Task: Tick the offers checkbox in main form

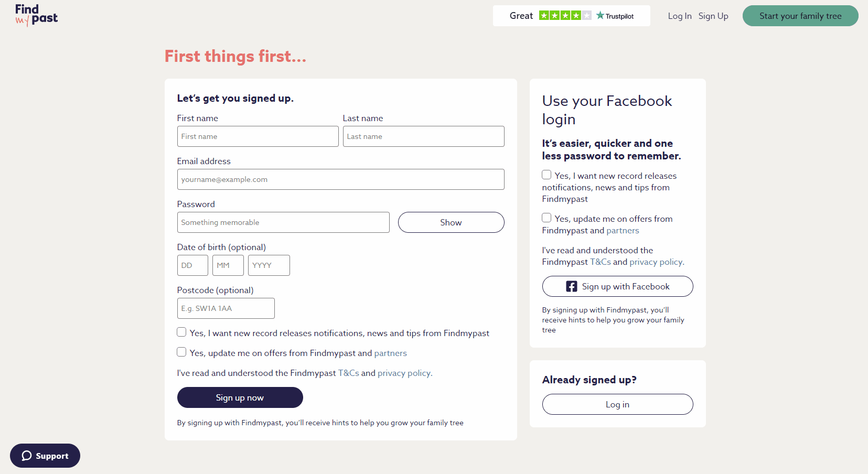Action: (x=181, y=352)
